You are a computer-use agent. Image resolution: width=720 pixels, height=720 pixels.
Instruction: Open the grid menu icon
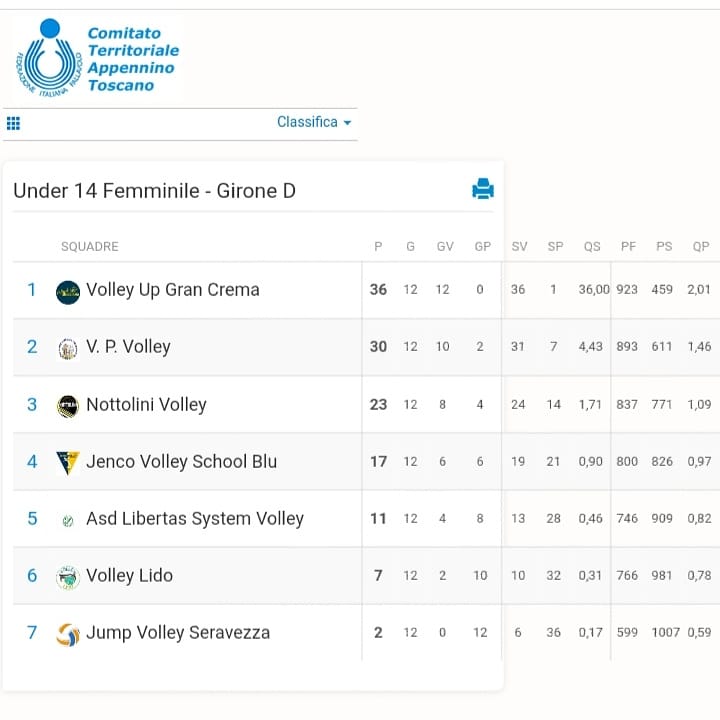13,123
